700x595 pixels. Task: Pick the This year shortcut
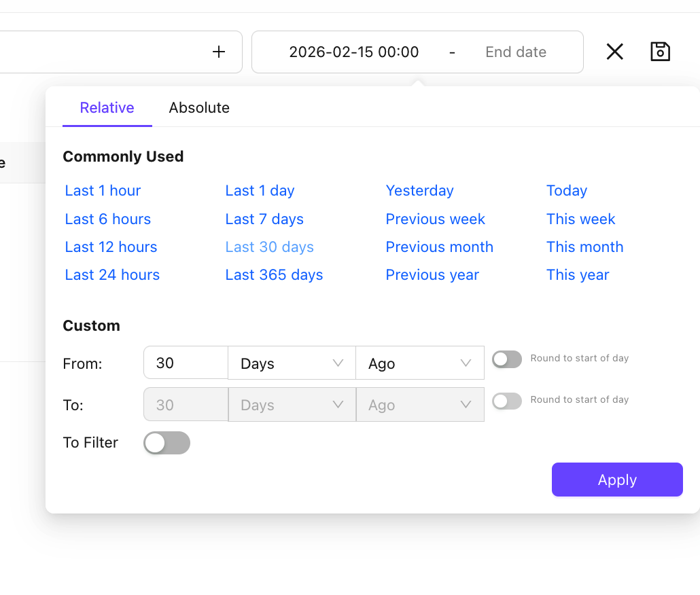pyautogui.click(x=578, y=275)
